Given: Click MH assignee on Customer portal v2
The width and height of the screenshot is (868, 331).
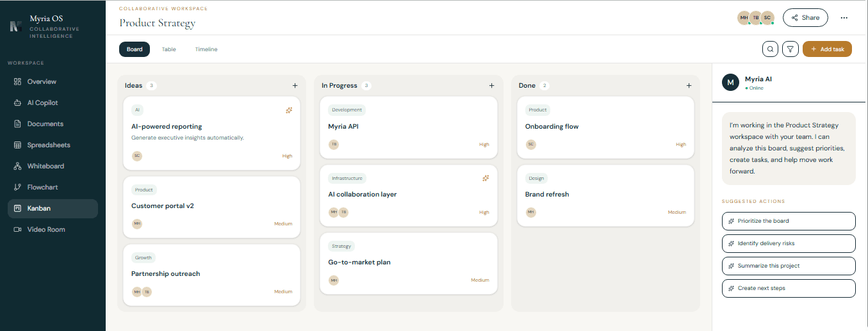Looking at the screenshot, I should pos(136,224).
